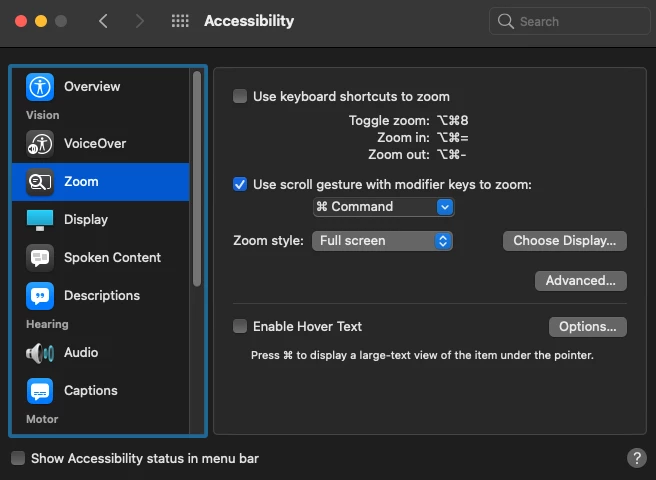656x480 pixels.
Task: Click the Captions icon in sidebar
Action: pyautogui.click(x=40, y=391)
